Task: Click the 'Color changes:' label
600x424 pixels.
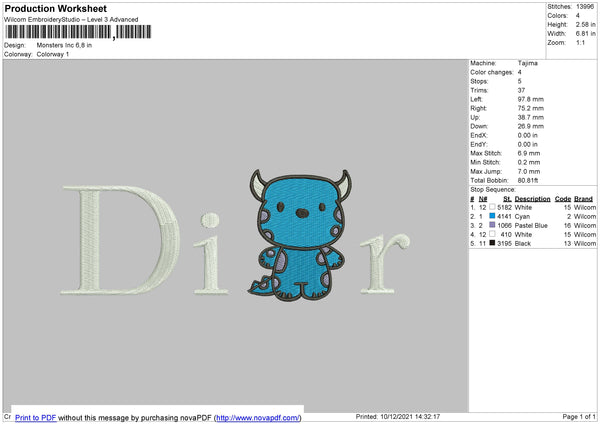Action: coord(492,72)
